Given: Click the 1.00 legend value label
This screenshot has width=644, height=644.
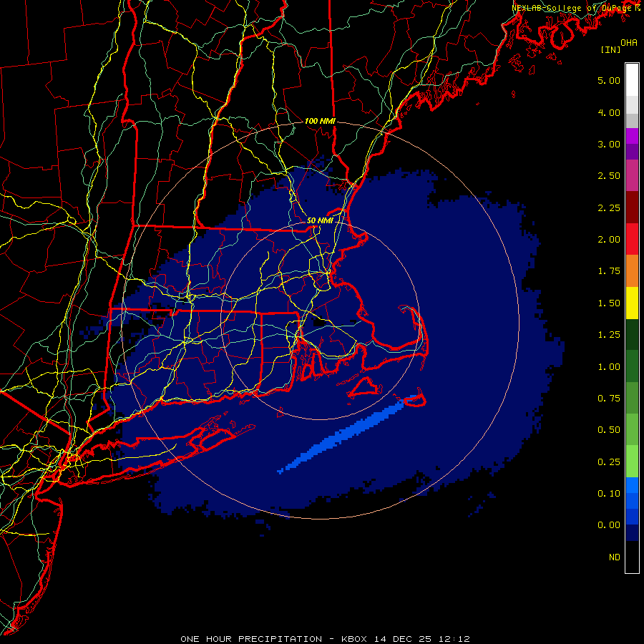Looking at the screenshot, I should point(609,367).
